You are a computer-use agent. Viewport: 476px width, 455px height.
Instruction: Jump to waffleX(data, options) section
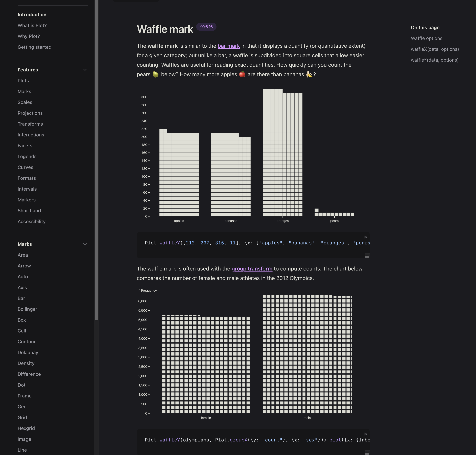(435, 49)
